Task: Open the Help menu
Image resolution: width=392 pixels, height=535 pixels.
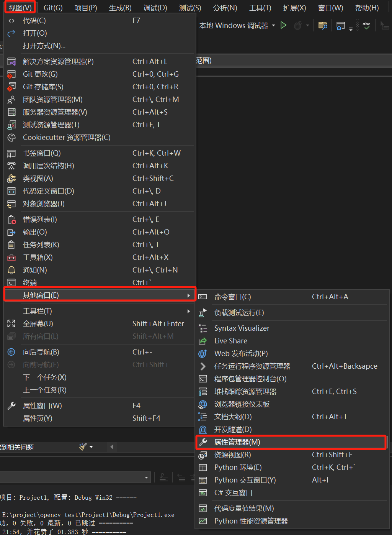Action: (367, 8)
